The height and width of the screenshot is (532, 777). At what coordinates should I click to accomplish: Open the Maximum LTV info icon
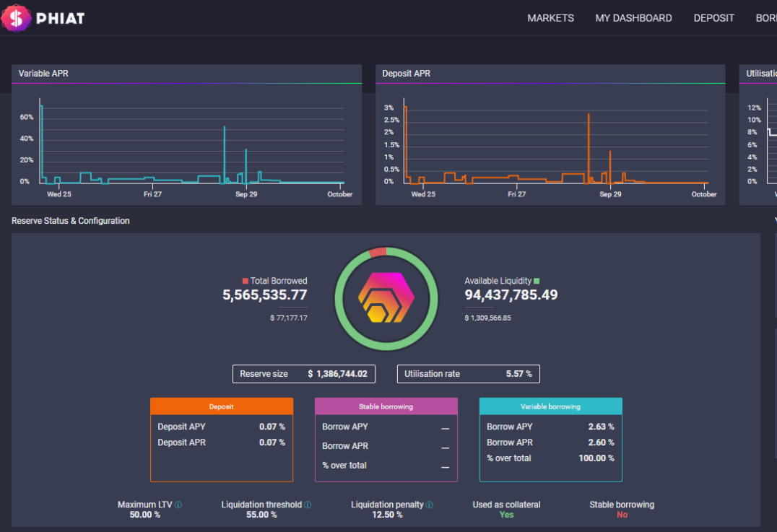pyautogui.click(x=178, y=505)
